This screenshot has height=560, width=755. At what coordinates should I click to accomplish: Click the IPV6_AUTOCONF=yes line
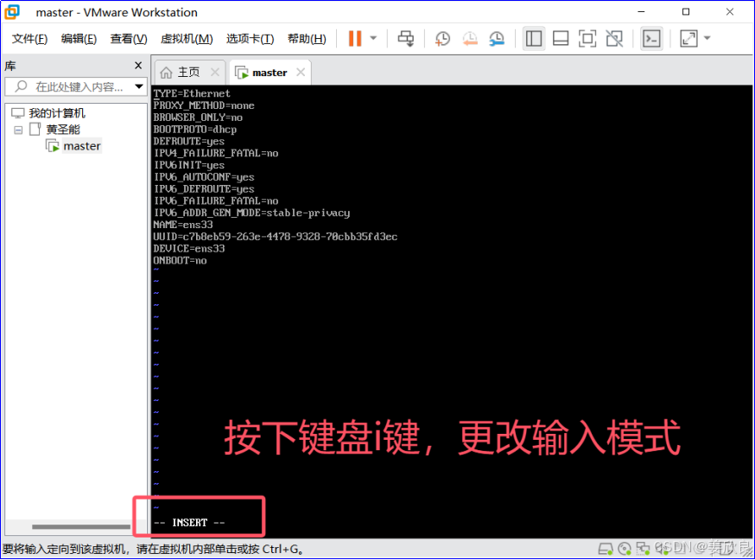tap(204, 177)
